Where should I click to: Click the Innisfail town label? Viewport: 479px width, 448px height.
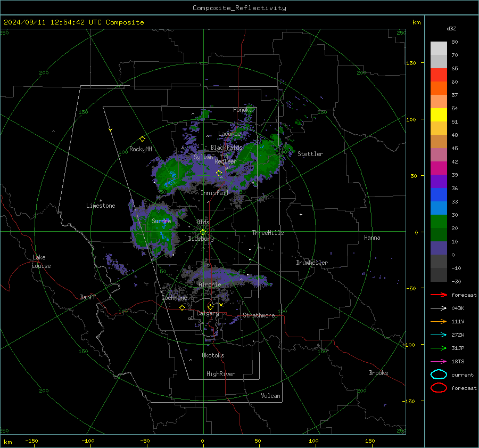tap(214, 193)
